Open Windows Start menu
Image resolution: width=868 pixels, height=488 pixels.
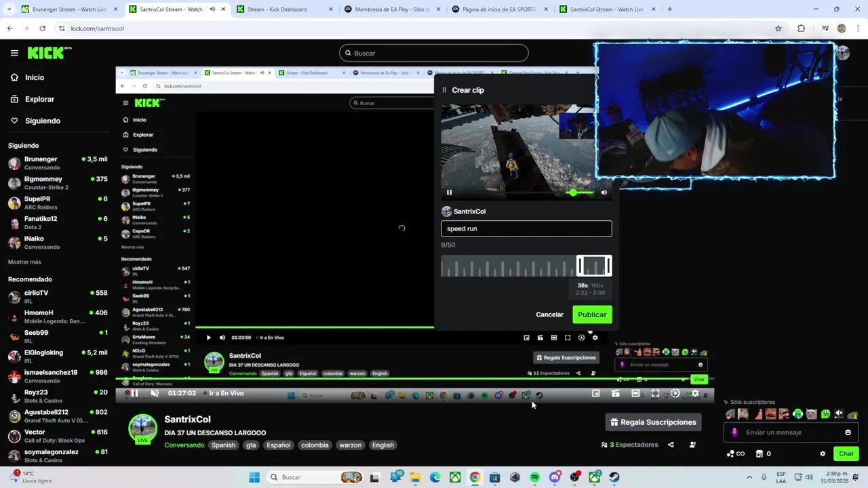click(x=254, y=477)
